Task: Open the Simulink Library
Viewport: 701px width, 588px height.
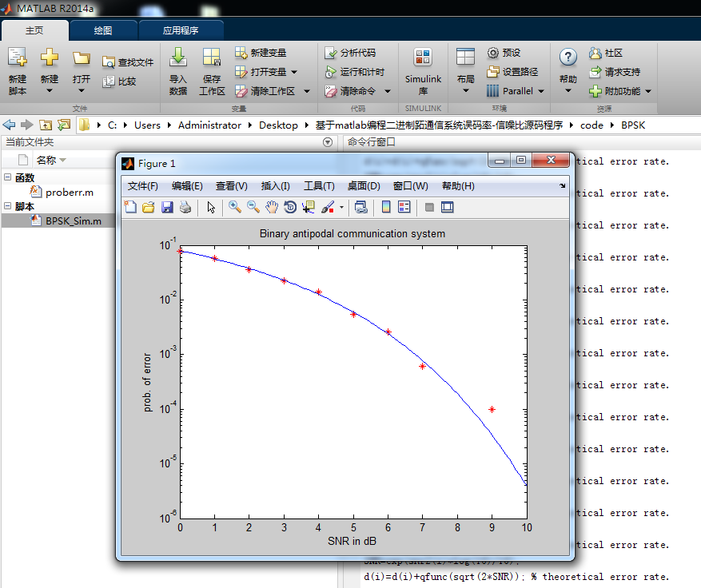Action: 423,71
